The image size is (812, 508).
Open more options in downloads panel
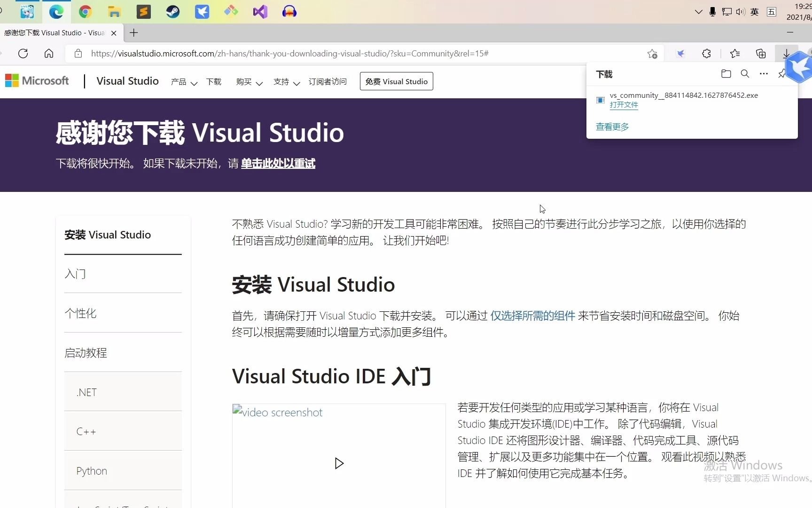point(764,74)
